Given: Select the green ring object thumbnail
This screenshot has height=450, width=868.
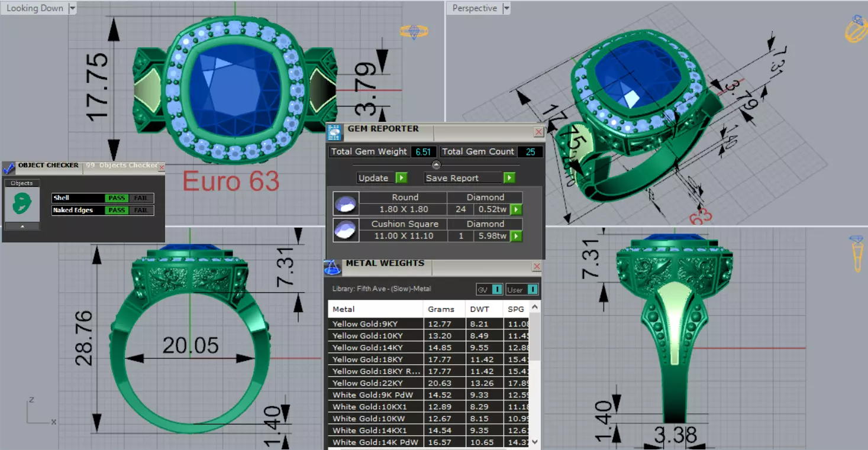Looking at the screenshot, I should click(22, 204).
